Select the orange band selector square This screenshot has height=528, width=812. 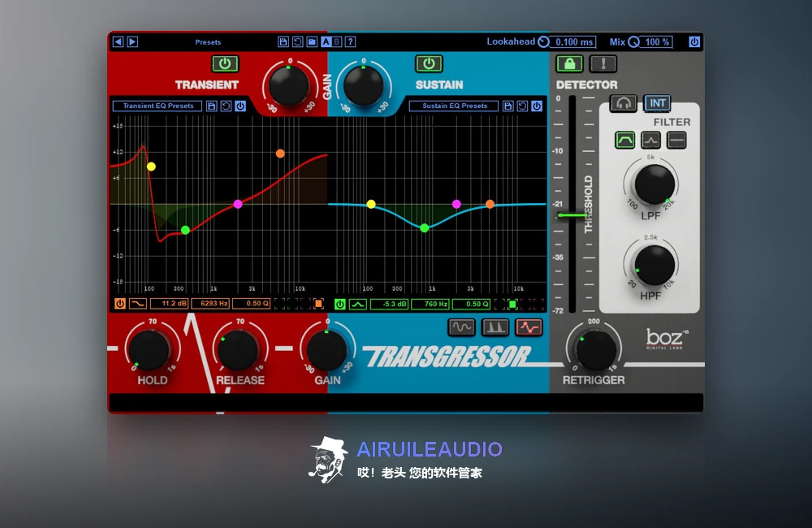point(318,304)
